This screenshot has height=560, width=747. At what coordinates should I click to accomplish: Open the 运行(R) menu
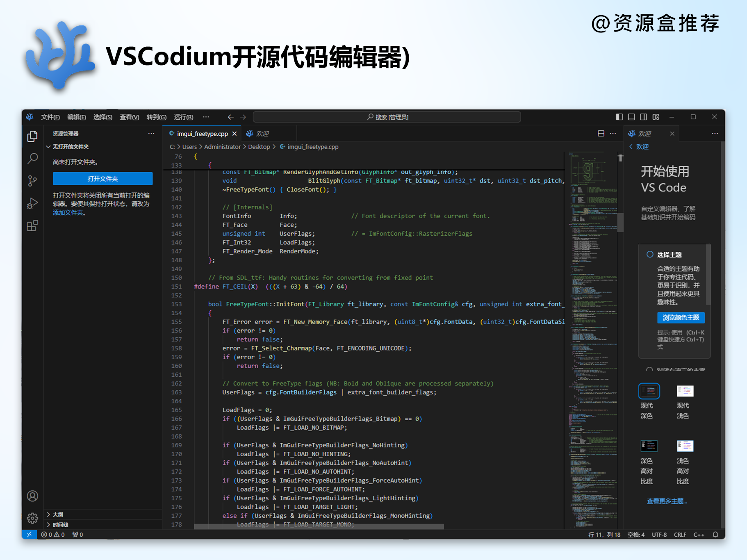pyautogui.click(x=184, y=117)
